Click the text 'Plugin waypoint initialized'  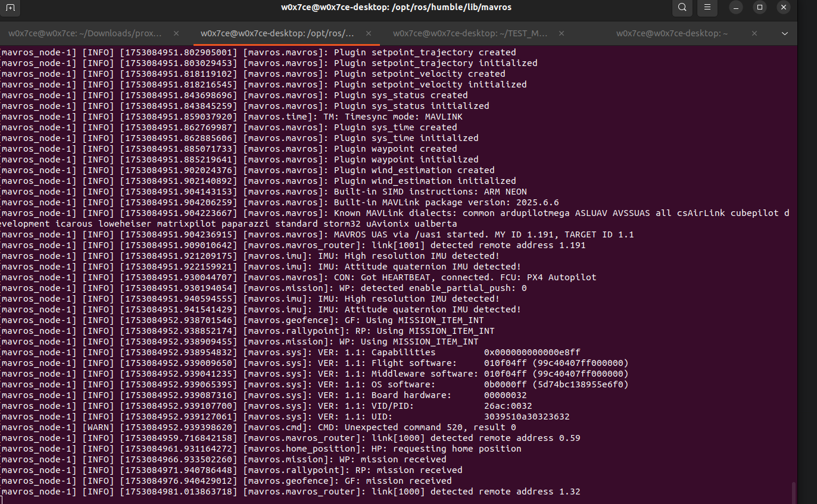(x=406, y=159)
